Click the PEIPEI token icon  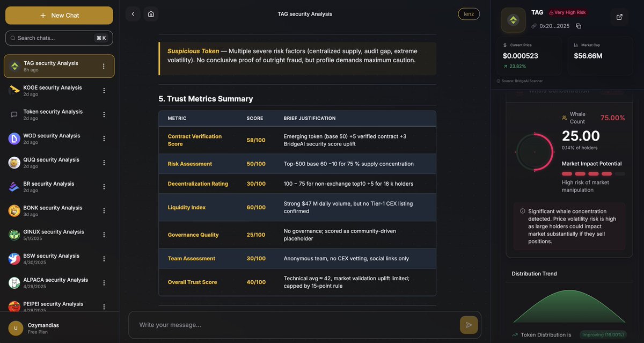tap(14, 306)
